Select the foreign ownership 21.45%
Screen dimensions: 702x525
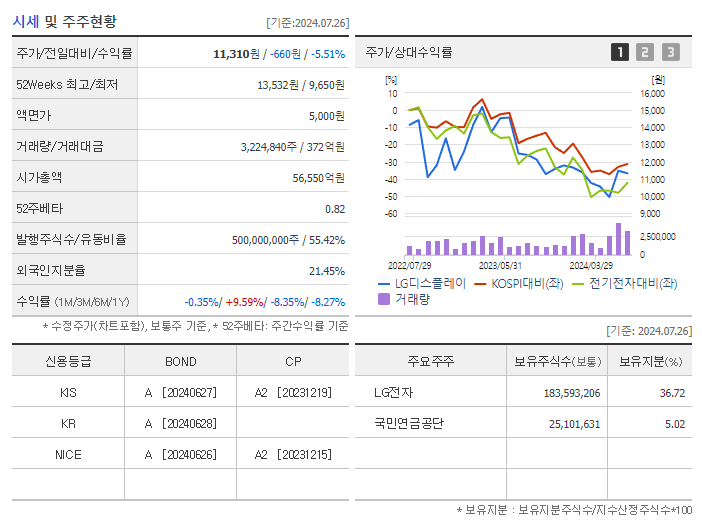327,271
